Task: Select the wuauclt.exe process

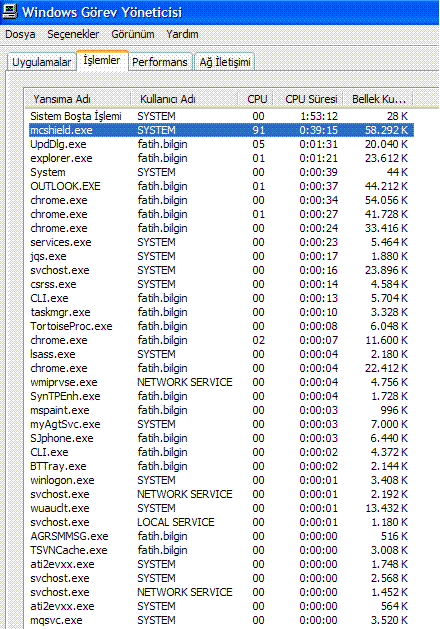Action: [221, 509]
